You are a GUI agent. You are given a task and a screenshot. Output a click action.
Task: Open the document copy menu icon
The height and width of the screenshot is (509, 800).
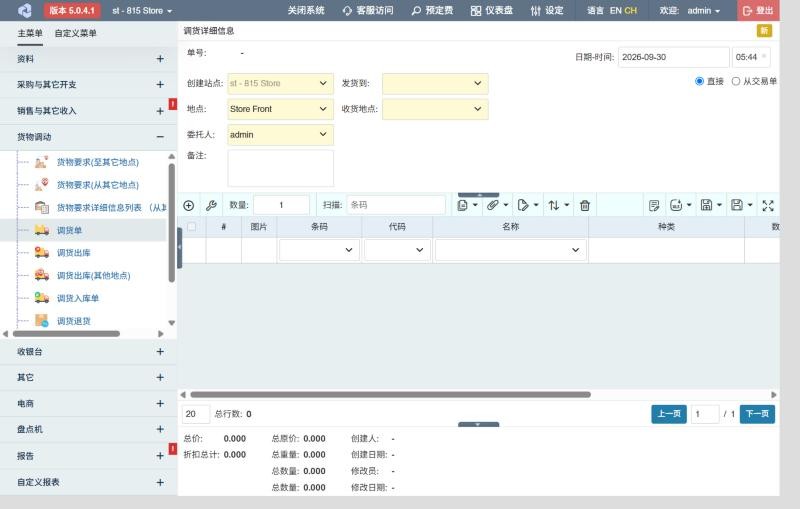coord(467,206)
